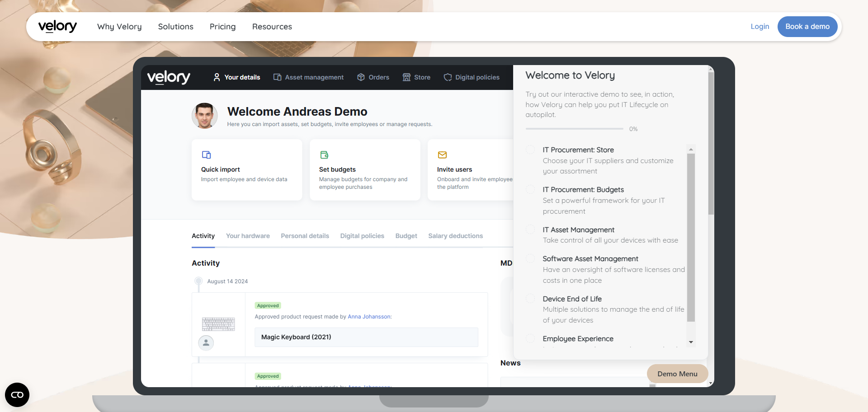
Task: Click checklist scrollbar up arrow
Action: coord(691,149)
